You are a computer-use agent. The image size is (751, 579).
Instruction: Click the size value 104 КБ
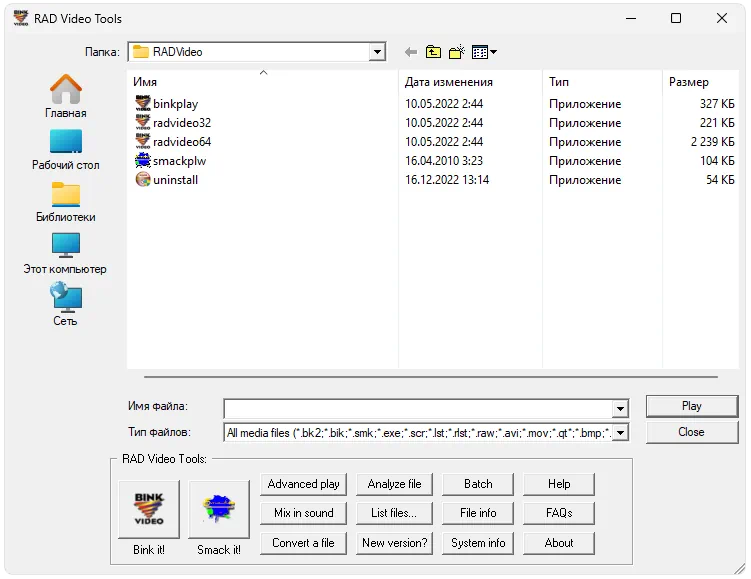(x=717, y=161)
